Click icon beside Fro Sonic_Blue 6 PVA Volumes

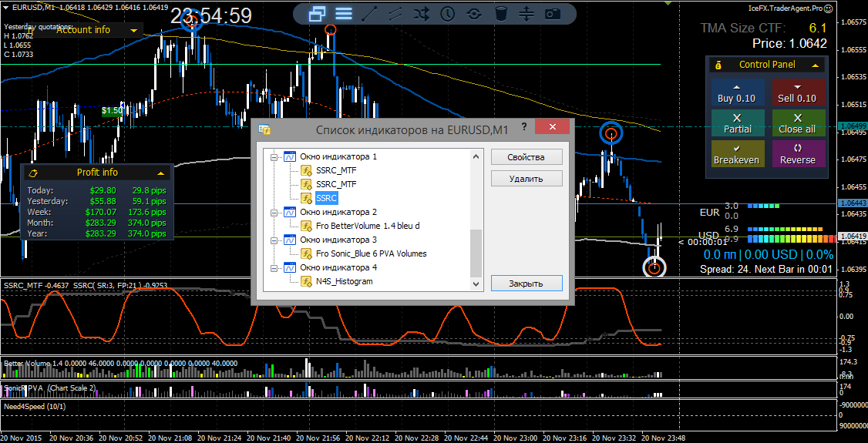307,253
